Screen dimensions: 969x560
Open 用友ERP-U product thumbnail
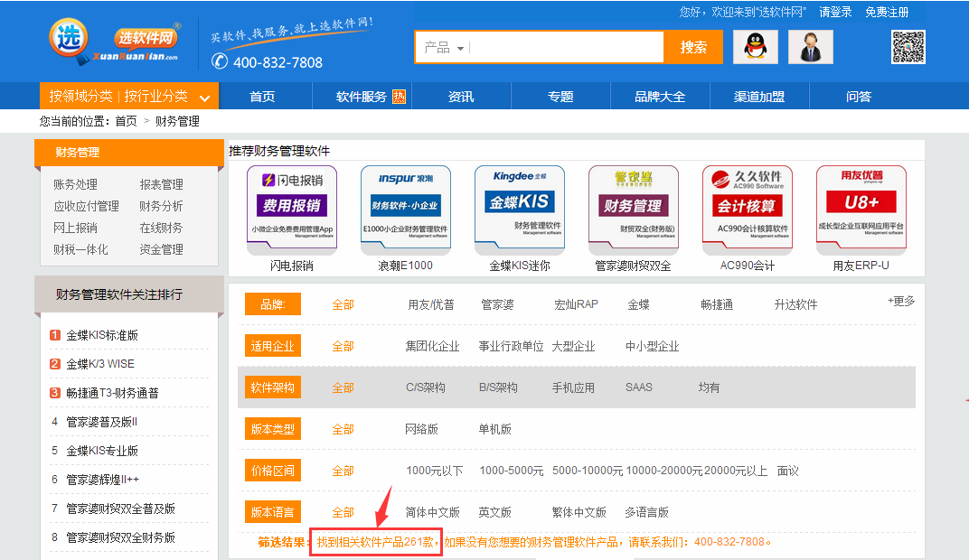(861, 210)
